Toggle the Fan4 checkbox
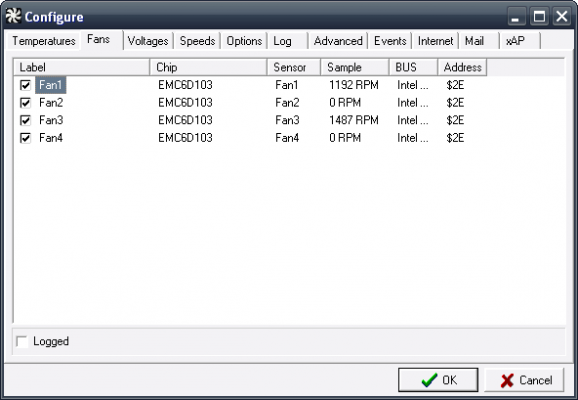Image resolution: width=578 pixels, height=400 pixels. click(25, 138)
